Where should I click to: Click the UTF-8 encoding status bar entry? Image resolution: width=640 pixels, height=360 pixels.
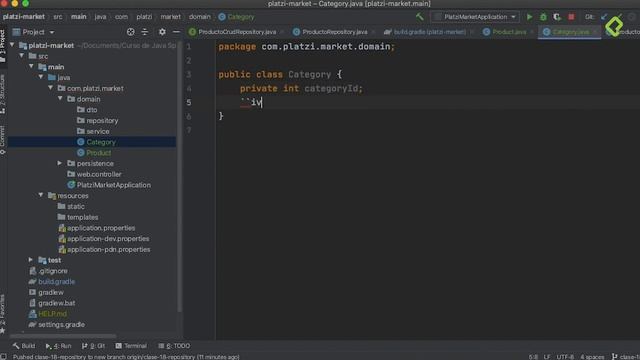(x=565, y=357)
